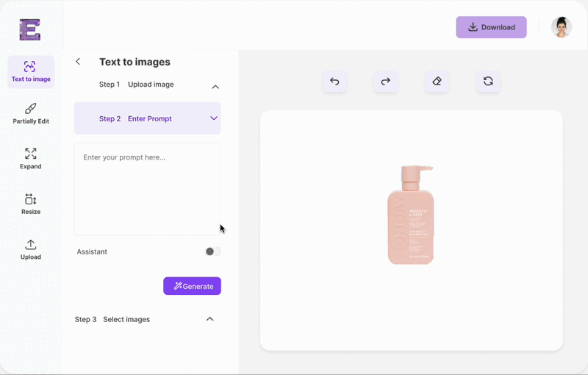Click the Text to images heading

point(135,62)
